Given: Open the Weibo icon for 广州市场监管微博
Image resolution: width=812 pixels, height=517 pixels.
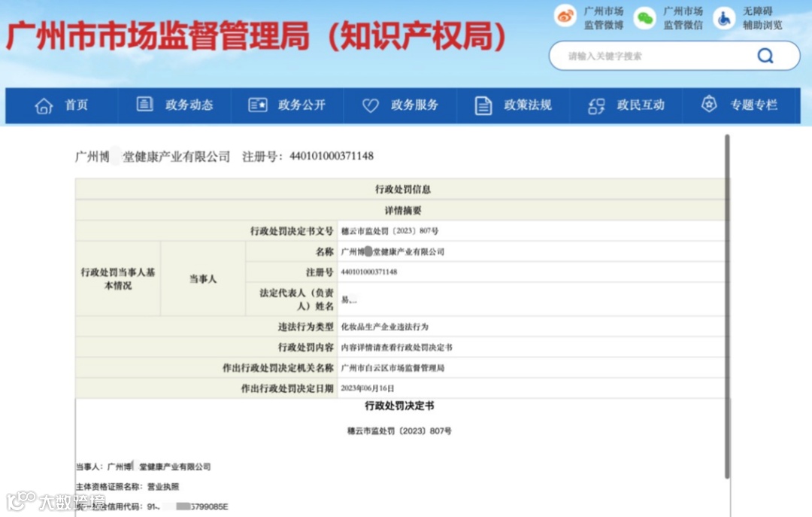Looking at the screenshot, I should click(x=565, y=17).
